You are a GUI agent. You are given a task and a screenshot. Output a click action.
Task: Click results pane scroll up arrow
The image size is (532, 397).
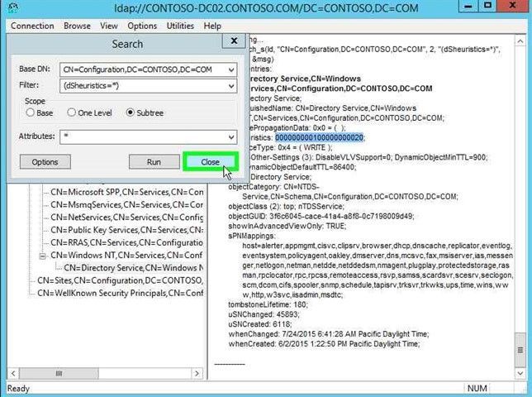[520, 41]
